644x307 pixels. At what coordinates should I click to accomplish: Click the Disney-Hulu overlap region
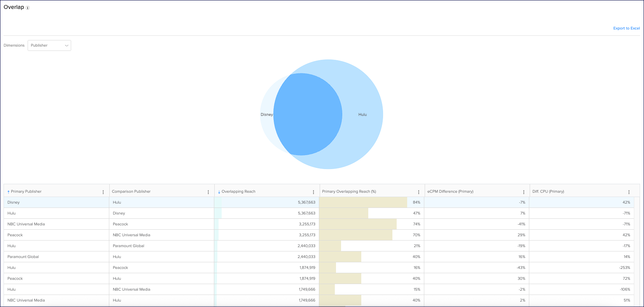(x=308, y=114)
